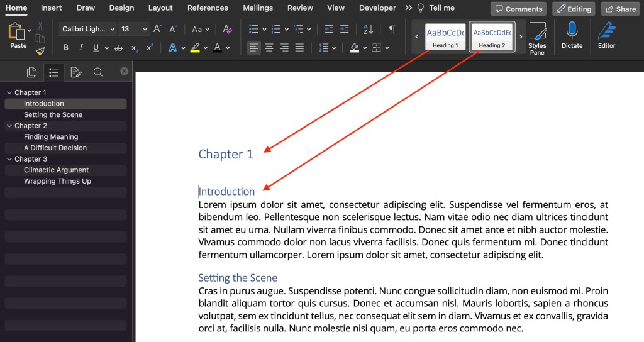Image resolution: width=644 pixels, height=342 pixels.
Task: Open search tab in navigation pane
Action: pyautogui.click(x=98, y=72)
